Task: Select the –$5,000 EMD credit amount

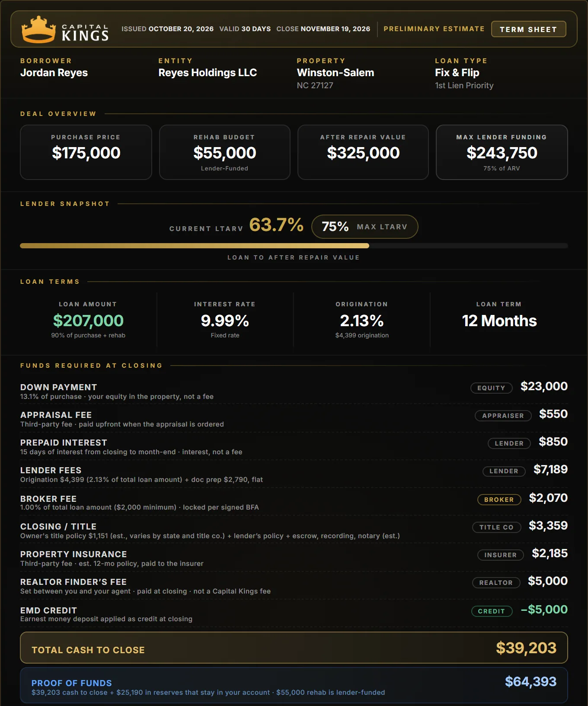Action: click(x=544, y=610)
